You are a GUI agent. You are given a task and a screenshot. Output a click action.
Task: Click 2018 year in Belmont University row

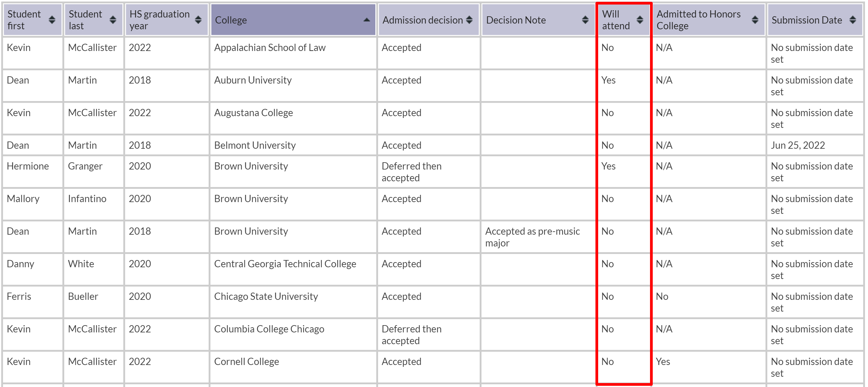pyautogui.click(x=140, y=145)
